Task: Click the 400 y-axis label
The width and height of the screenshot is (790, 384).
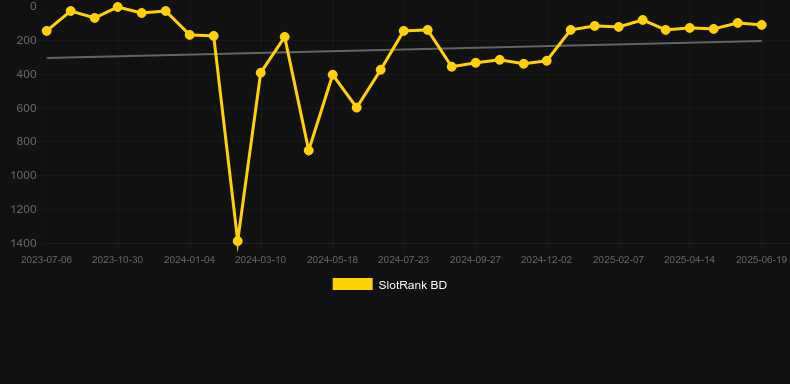Action: (x=27, y=74)
